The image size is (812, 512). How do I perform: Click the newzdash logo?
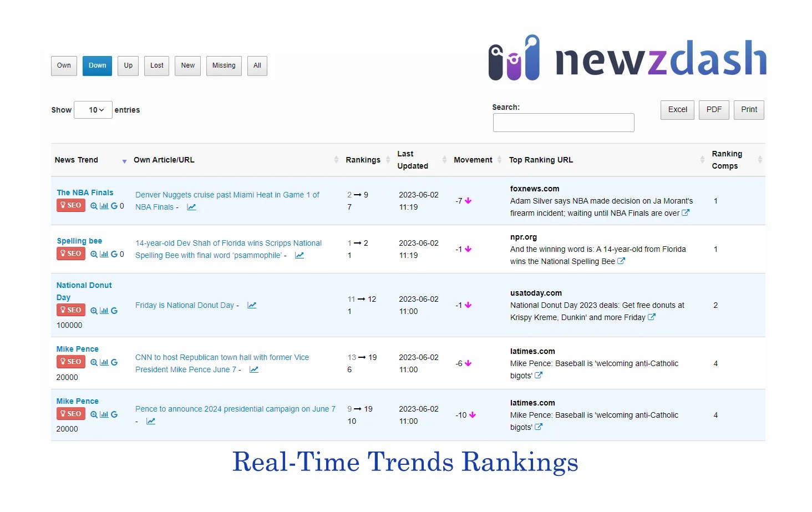coord(627,58)
